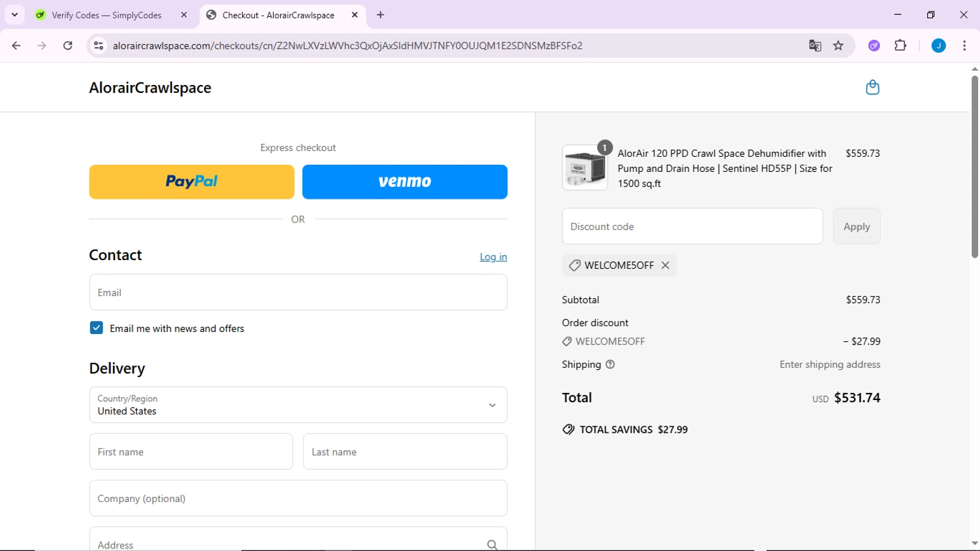980x551 pixels.
Task: Focus the Discount code field
Action: [692, 227]
